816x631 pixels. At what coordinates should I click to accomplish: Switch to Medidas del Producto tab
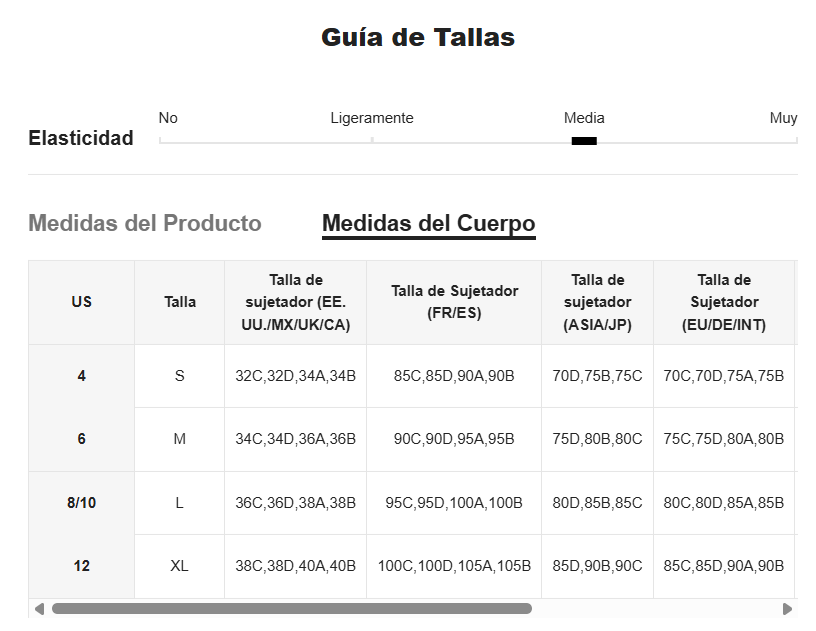145,223
